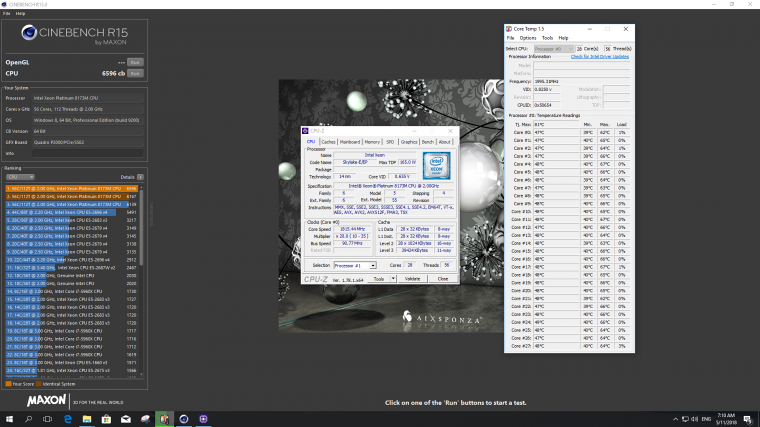The image size is (760, 427).
Task: Click the Validate button in CPU-Z
Action: [412, 279]
